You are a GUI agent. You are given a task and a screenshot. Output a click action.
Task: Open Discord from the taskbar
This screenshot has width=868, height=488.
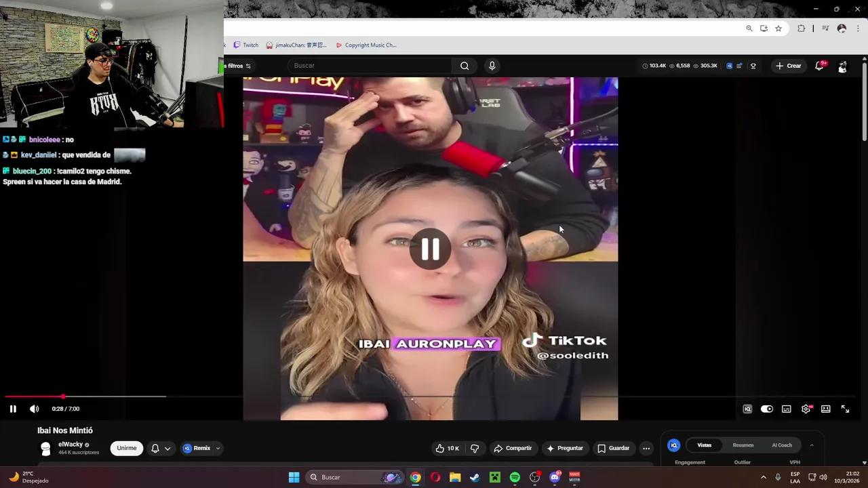pos(555,477)
